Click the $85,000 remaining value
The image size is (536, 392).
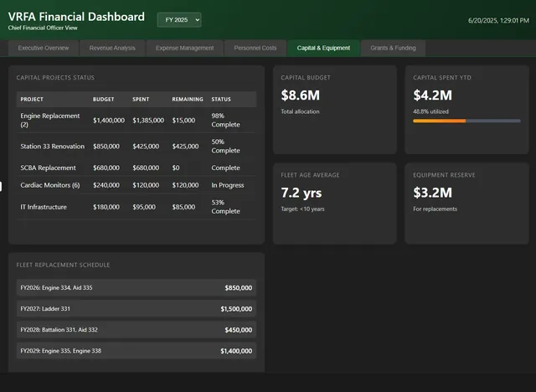click(183, 207)
